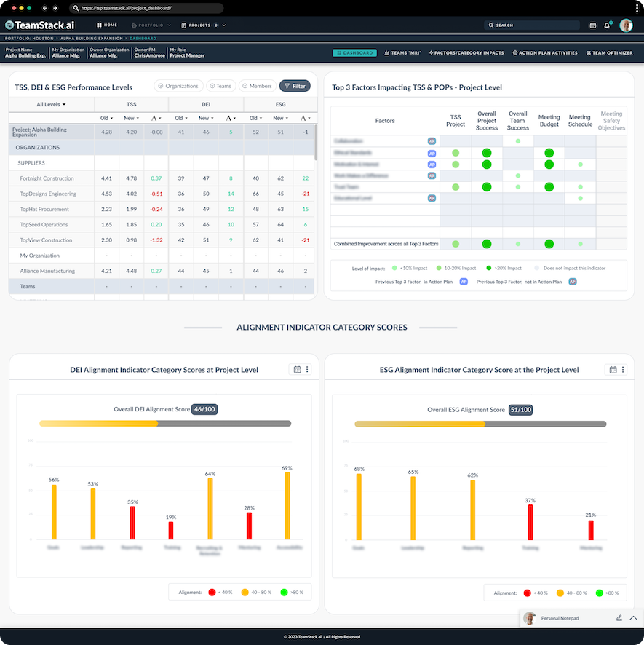
Task: Open the Action Plan Activities tab
Action: click(545, 52)
